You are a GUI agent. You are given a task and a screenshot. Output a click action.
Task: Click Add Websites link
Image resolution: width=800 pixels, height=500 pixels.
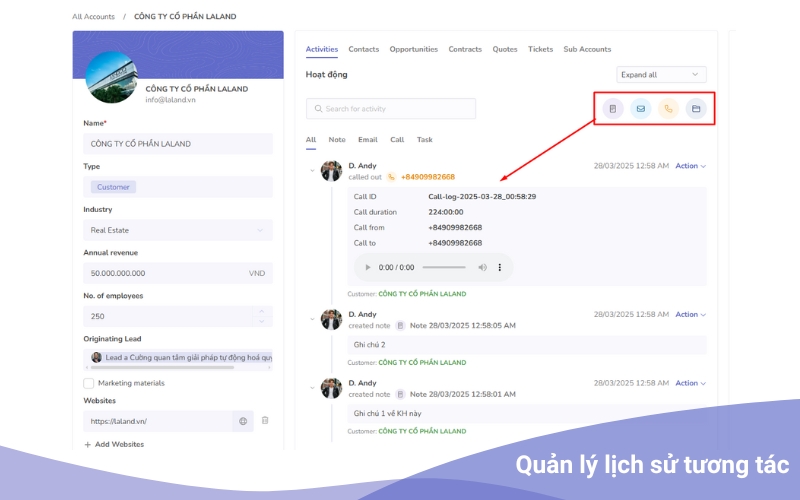(114, 444)
